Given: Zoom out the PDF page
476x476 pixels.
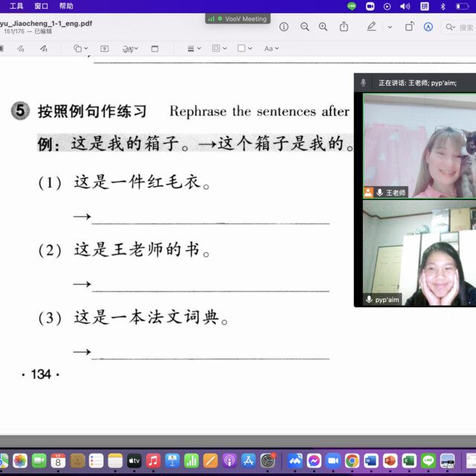Looking at the screenshot, I should 303,27.
